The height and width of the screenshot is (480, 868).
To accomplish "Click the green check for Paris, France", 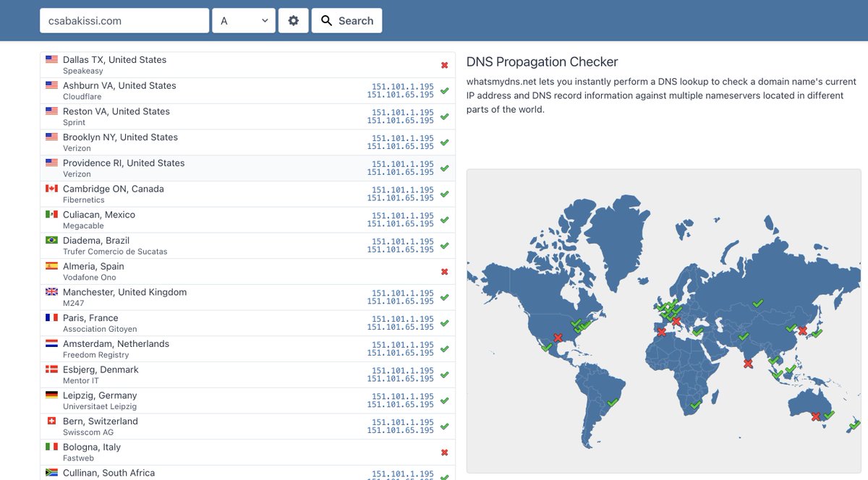I will pyautogui.click(x=444, y=323).
